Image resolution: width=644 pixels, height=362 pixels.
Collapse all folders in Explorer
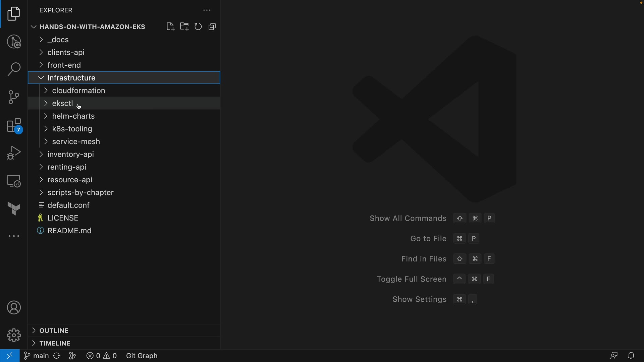(212, 27)
